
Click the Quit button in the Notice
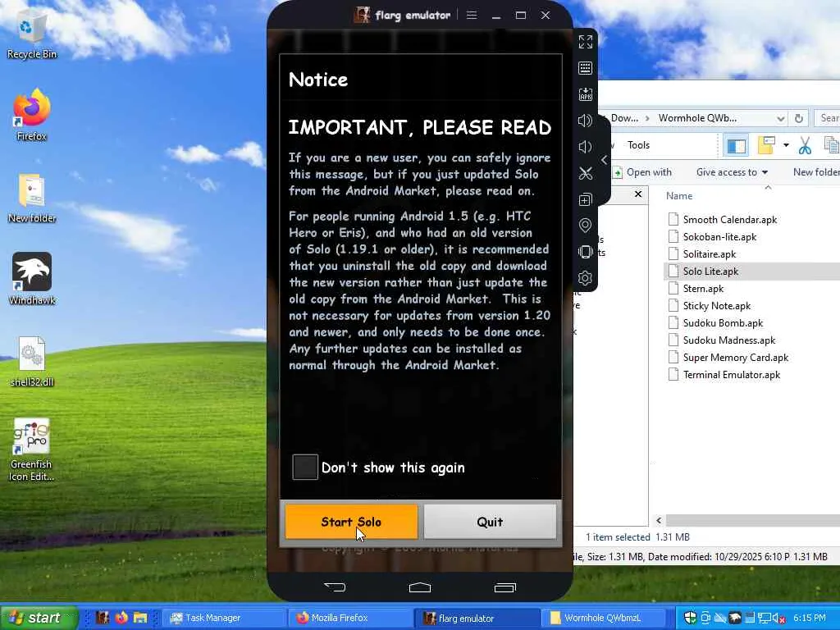coord(490,521)
